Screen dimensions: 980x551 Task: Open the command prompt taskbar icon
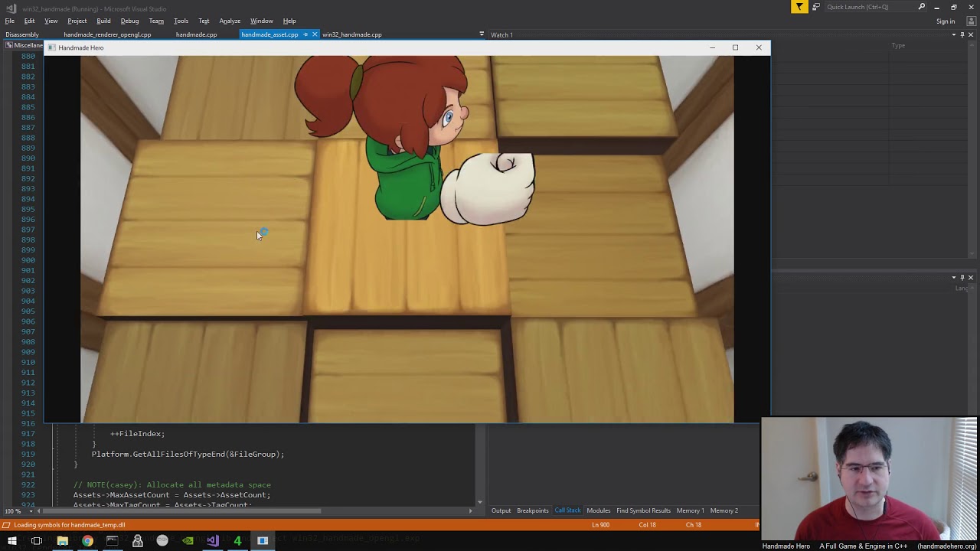113,541
